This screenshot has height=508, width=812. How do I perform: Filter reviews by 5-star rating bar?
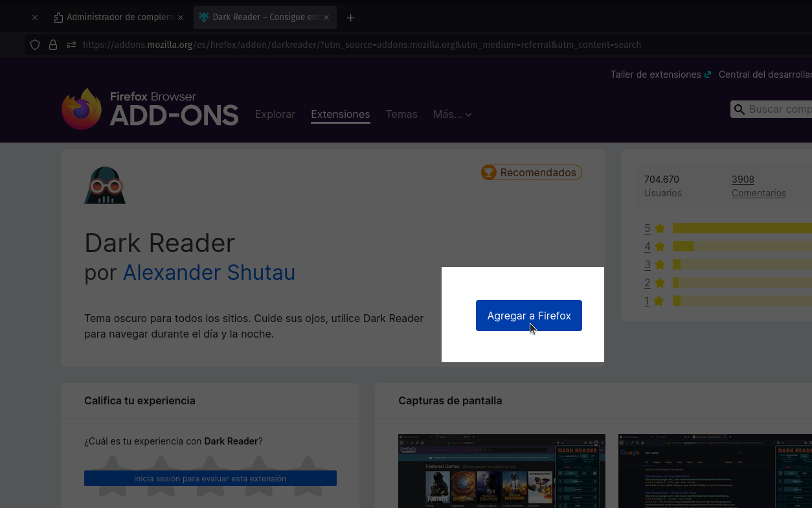[738, 228]
